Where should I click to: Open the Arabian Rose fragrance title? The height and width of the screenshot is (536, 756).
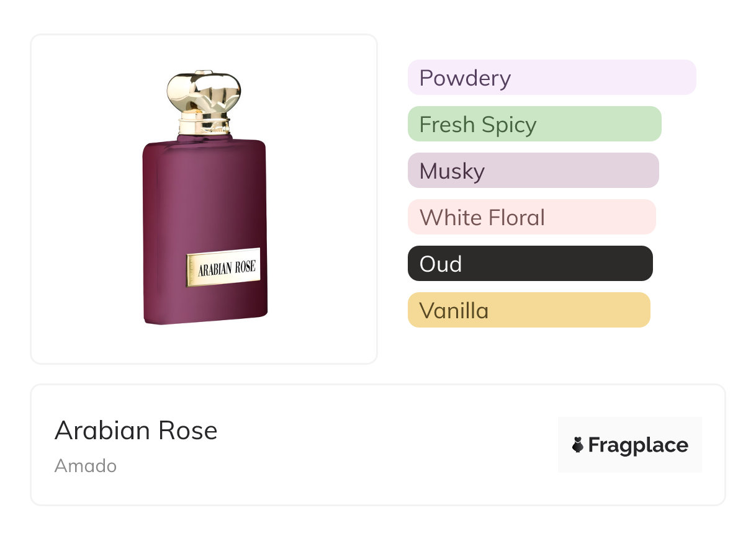(136, 431)
